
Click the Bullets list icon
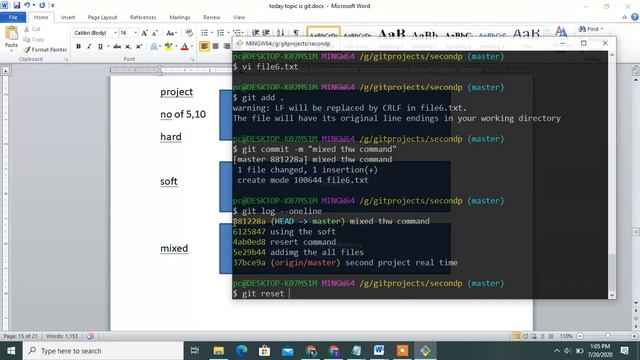[204, 33]
